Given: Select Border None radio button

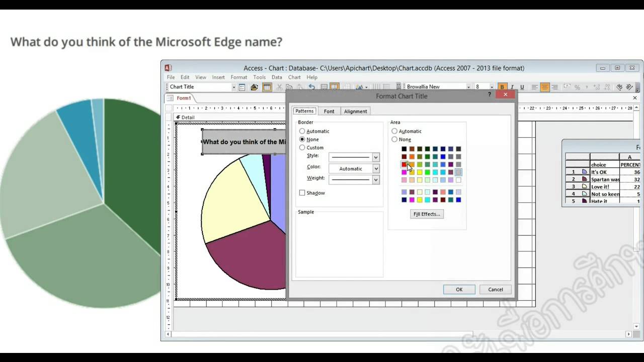Looking at the screenshot, I should pos(302,139).
